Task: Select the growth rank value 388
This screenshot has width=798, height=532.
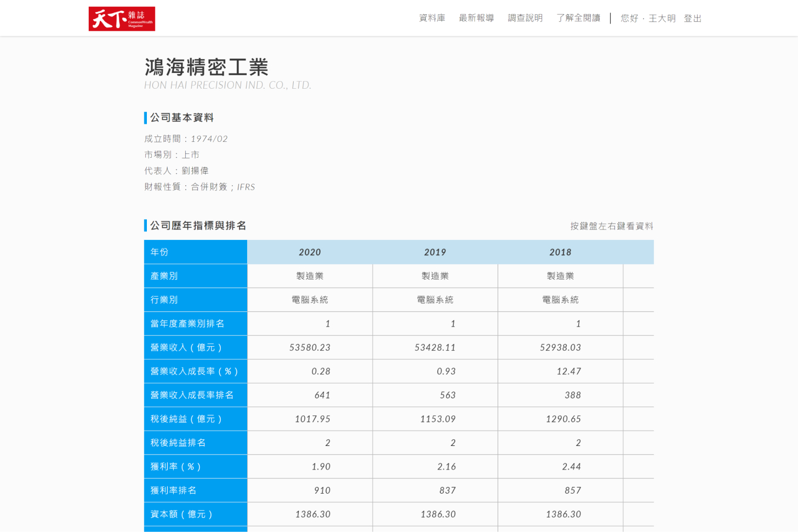Action: (573, 395)
